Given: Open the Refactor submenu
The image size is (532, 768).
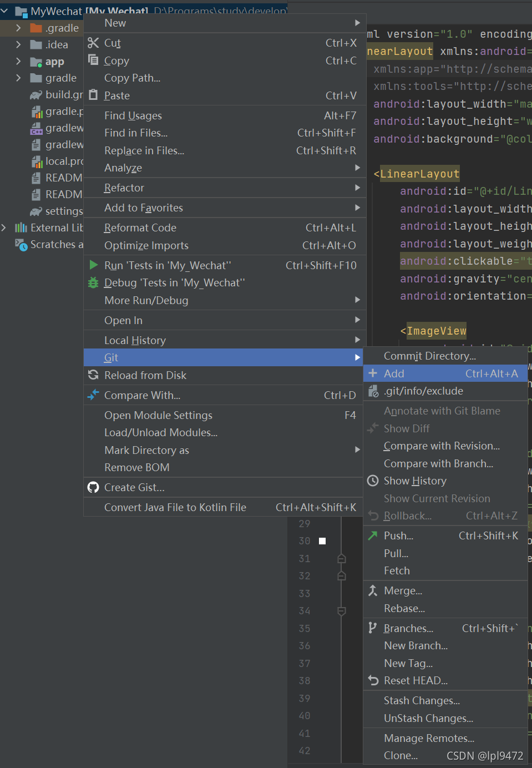Looking at the screenshot, I should tap(225, 188).
